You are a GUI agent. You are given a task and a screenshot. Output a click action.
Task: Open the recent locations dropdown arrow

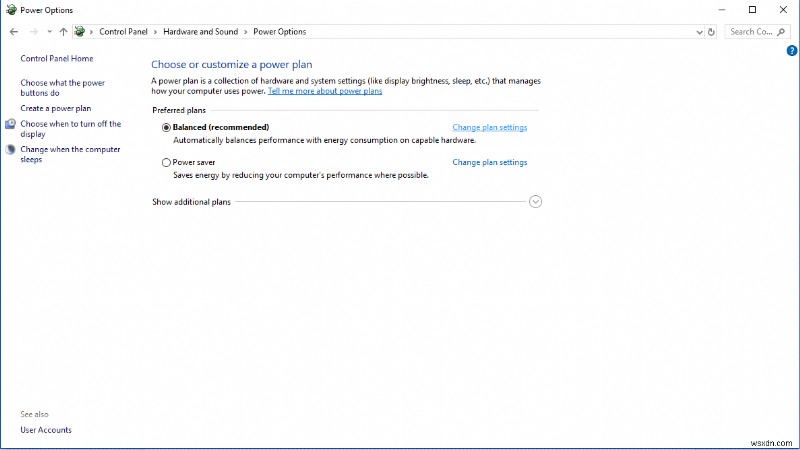(49, 32)
